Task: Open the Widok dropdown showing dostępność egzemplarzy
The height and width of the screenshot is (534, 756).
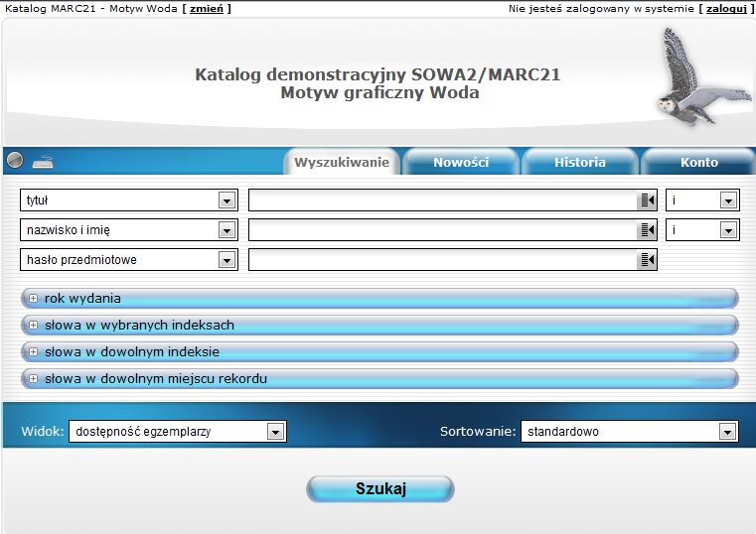Action: (275, 432)
